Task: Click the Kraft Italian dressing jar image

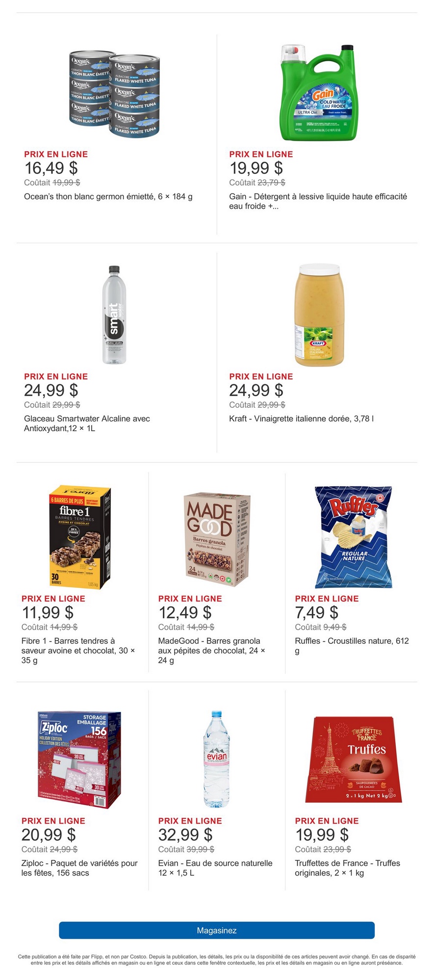Action: point(319,315)
